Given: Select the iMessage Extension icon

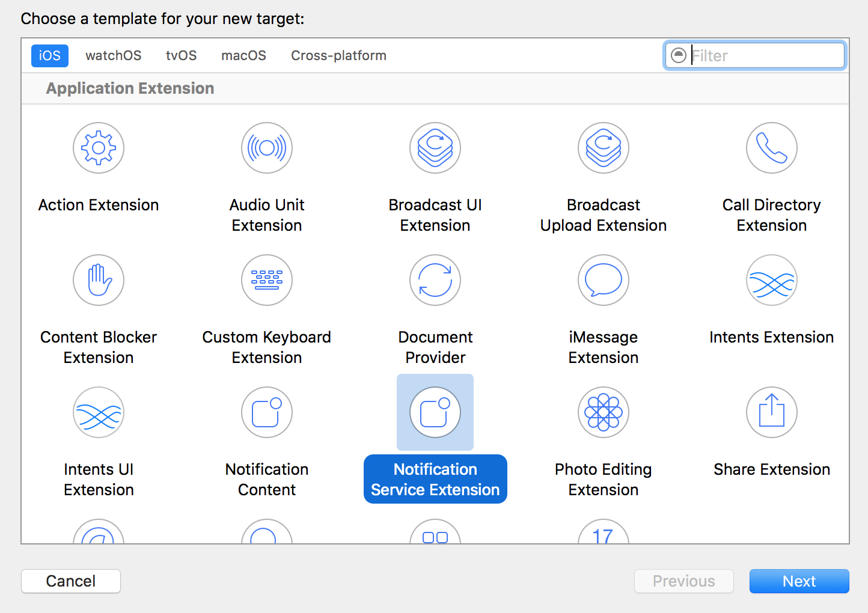Looking at the screenshot, I should click(x=603, y=280).
